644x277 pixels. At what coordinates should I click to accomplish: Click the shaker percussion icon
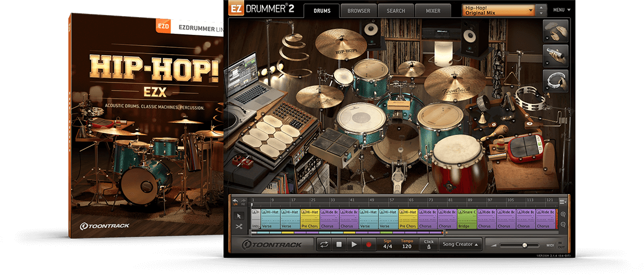pyautogui.click(x=555, y=56)
